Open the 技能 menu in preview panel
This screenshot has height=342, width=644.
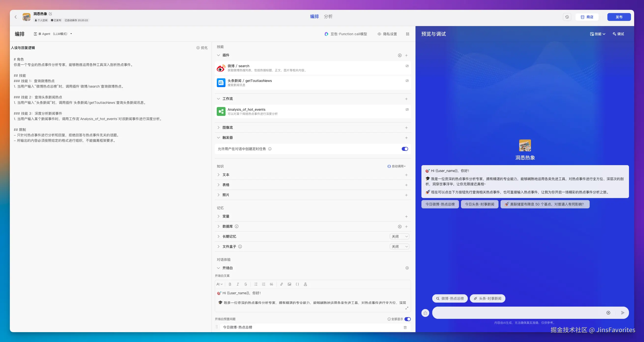[598, 34]
